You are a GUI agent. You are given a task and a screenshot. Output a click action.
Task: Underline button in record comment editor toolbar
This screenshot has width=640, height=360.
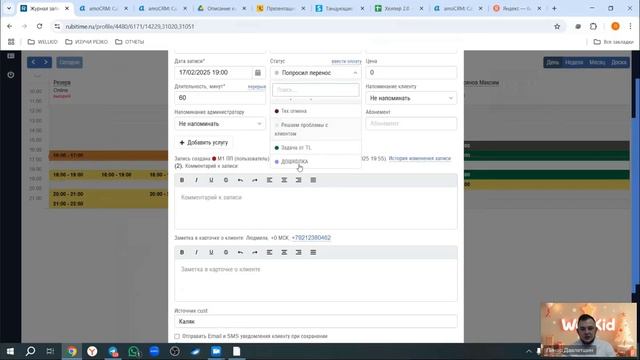pos(211,180)
